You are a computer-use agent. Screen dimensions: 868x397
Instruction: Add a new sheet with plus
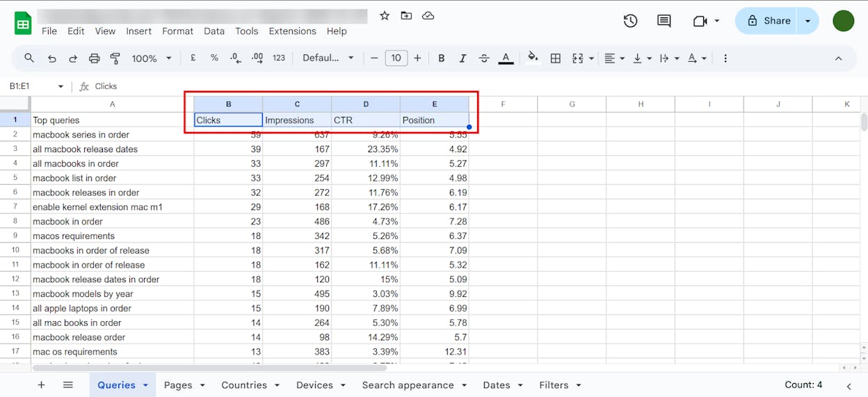pos(41,384)
